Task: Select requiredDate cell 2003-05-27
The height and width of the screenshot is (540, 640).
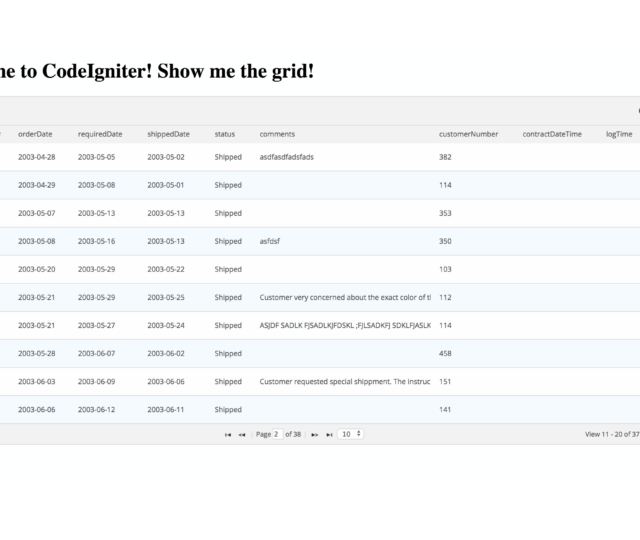Action: point(97,325)
